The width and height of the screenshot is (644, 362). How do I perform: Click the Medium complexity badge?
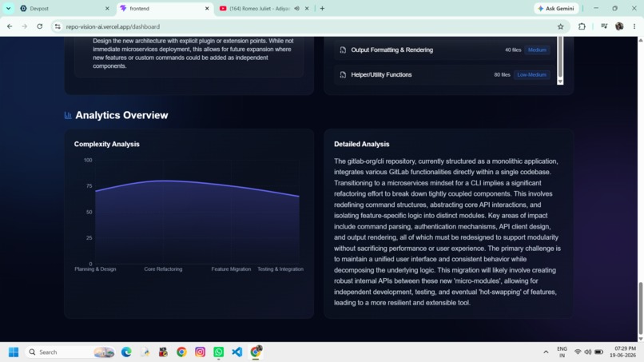[x=537, y=50]
